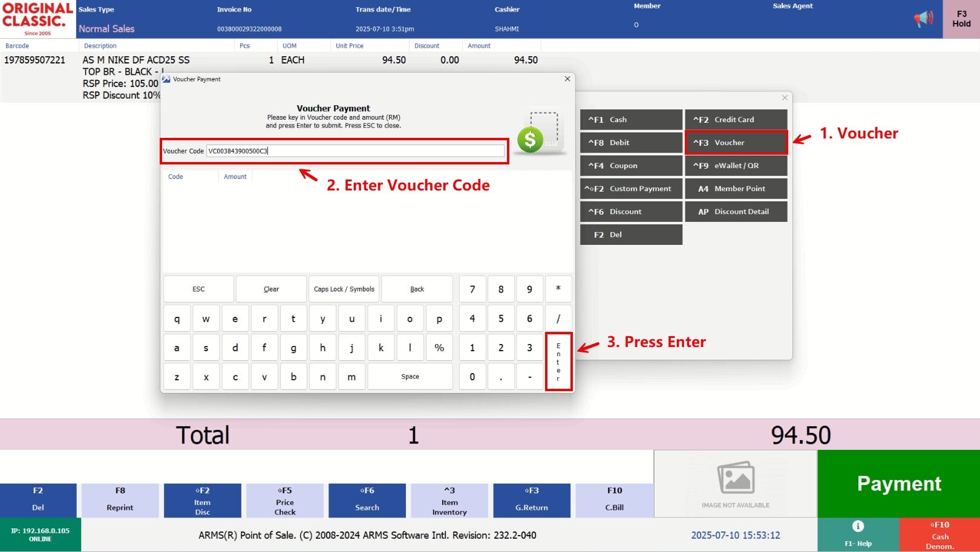Open Item Inventory from bottom bar
The image size is (980, 552).
[449, 501]
